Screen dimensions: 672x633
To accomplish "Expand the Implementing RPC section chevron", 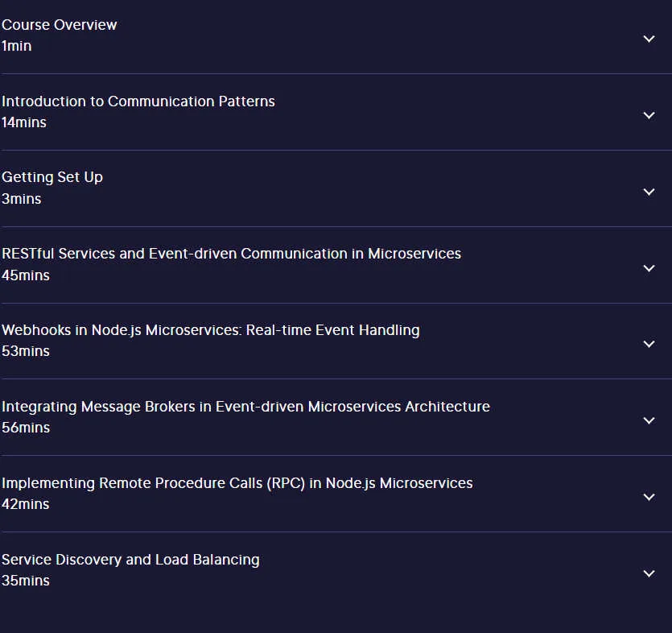I will click(x=649, y=497).
